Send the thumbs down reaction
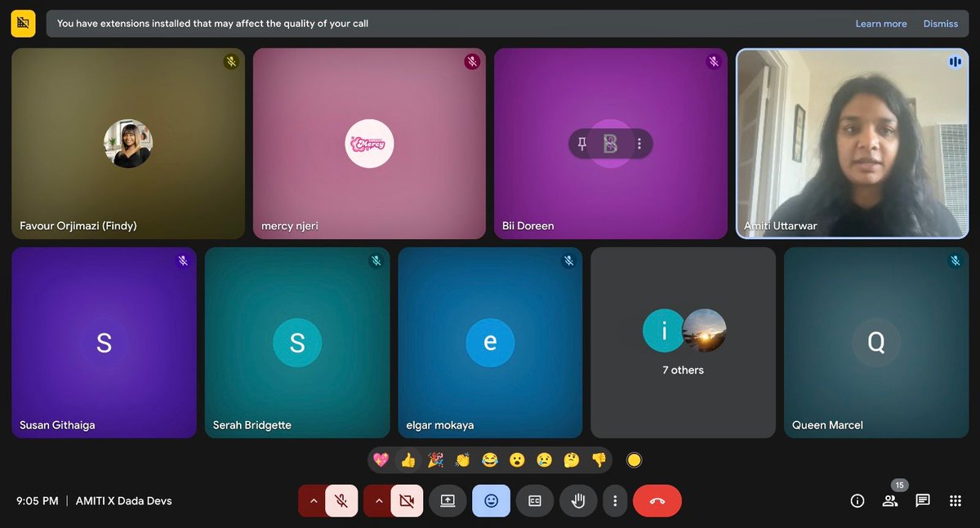 tap(599, 460)
